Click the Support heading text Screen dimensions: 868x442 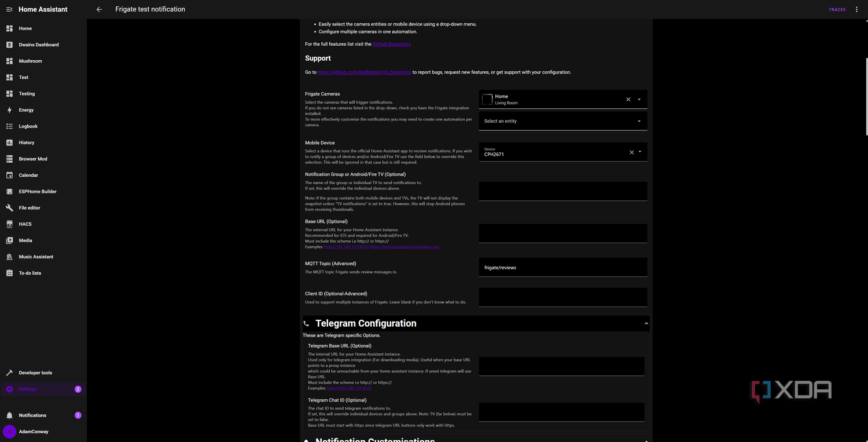tap(318, 59)
